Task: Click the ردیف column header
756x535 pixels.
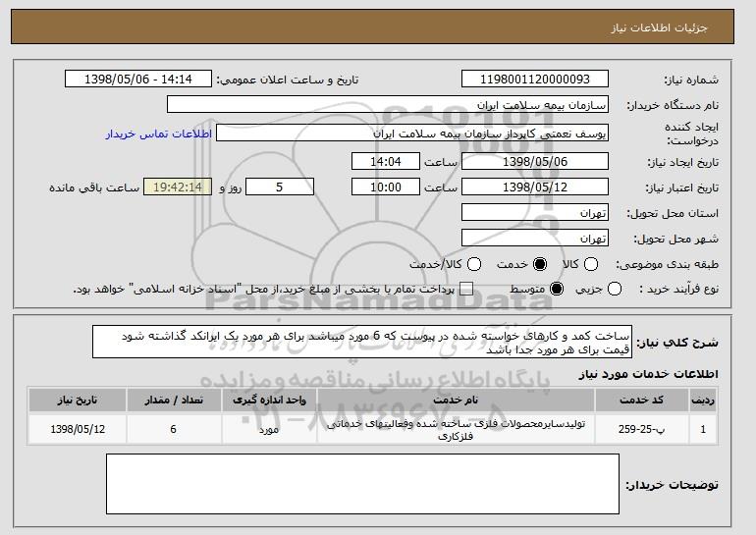Action: [x=703, y=401]
